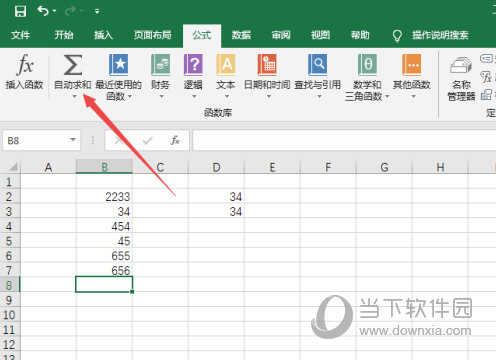Viewport: 496px width, 360px height.
Task: Open the 帮助 (Help) tab
Action: (x=360, y=35)
